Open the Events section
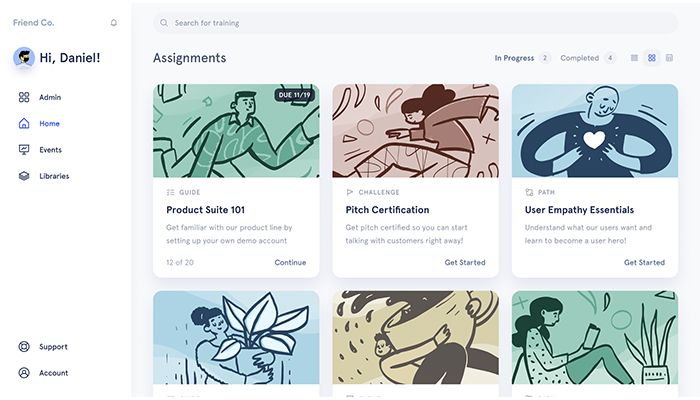The height and width of the screenshot is (400, 700). pyautogui.click(x=50, y=150)
